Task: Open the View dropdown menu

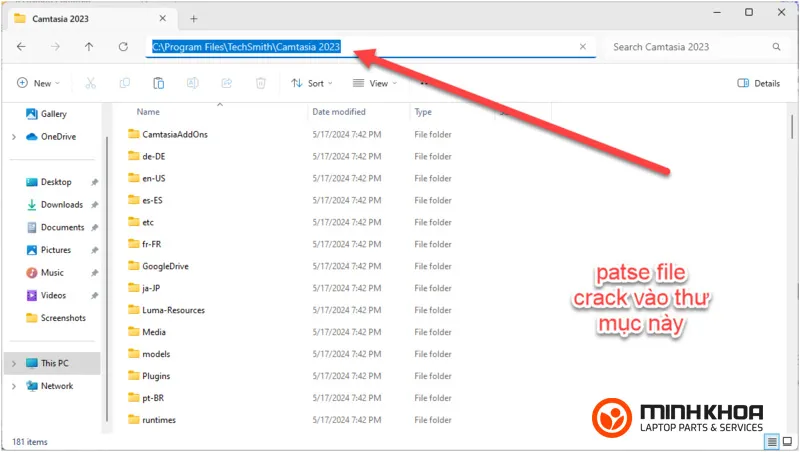Action: (x=377, y=84)
